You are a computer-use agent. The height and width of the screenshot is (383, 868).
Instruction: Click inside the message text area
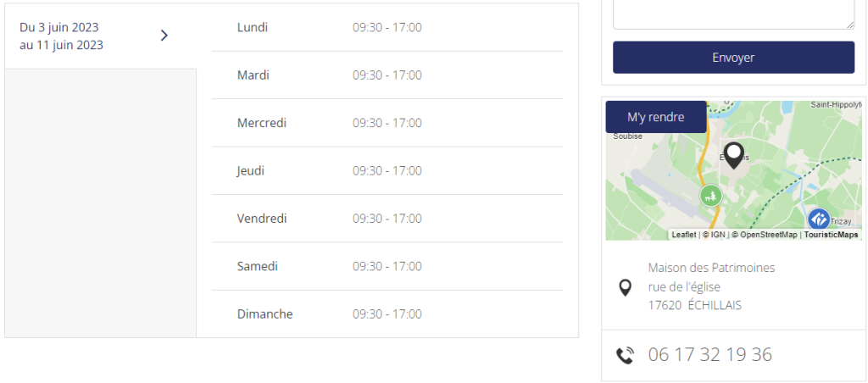(733, 13)
